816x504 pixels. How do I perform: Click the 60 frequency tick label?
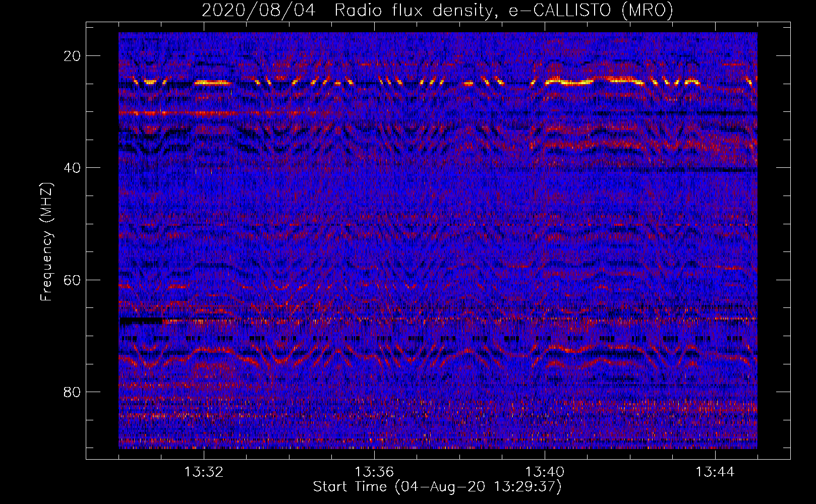coord(73,280)
